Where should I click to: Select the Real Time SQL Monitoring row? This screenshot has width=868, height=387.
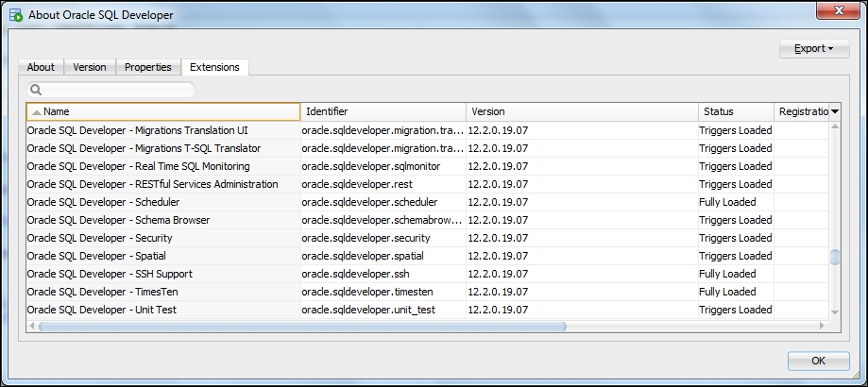[x=428, y=166]
